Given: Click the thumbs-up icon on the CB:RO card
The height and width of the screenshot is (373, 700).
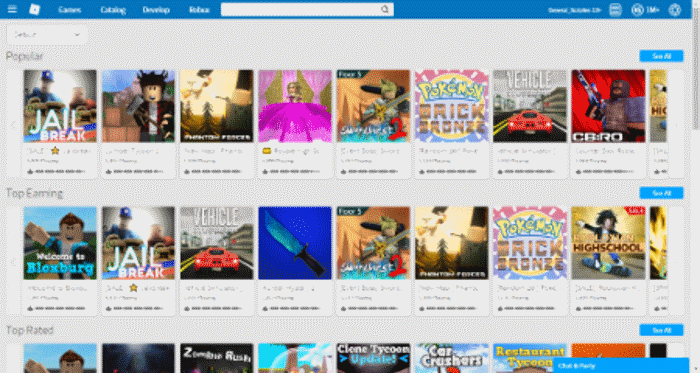Looking at the screenshot, I should coord(579,171).
